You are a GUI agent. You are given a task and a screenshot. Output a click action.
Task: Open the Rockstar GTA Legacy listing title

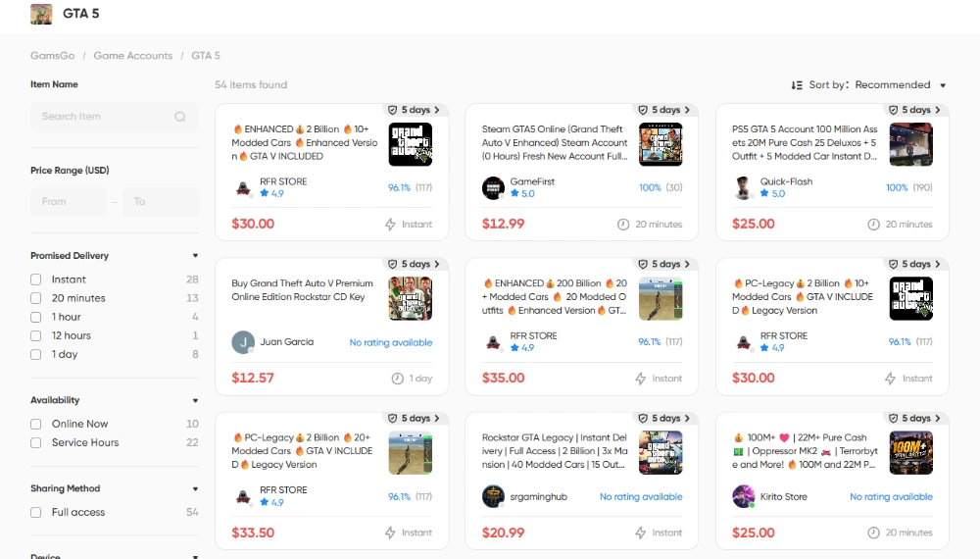coord(555,451)
